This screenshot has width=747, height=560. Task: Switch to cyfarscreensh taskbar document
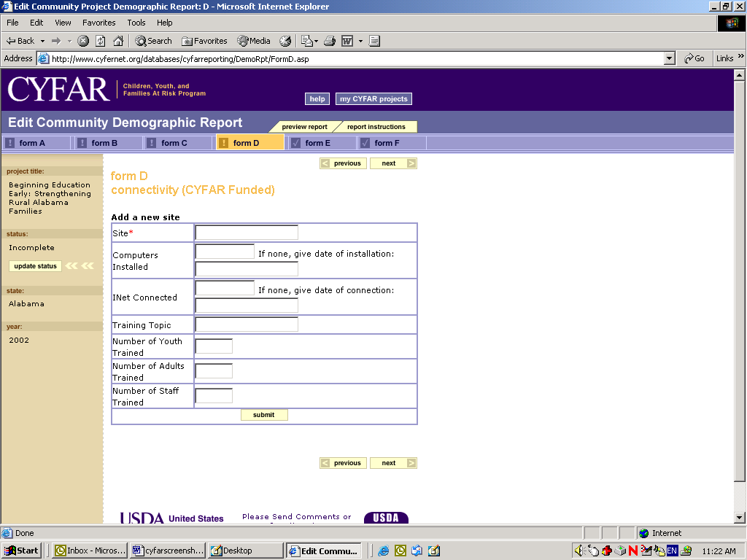168,551
